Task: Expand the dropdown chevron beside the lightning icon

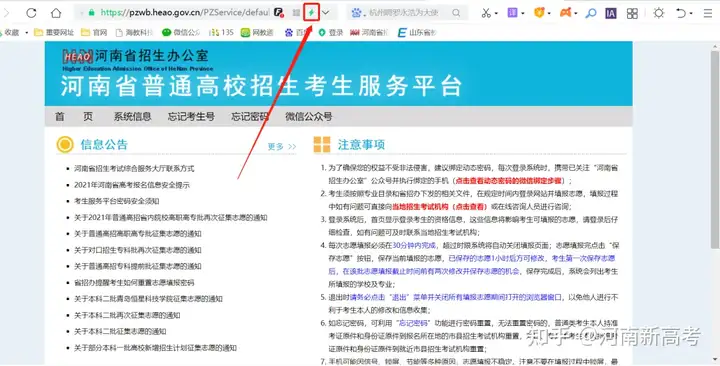Action: 326,13
